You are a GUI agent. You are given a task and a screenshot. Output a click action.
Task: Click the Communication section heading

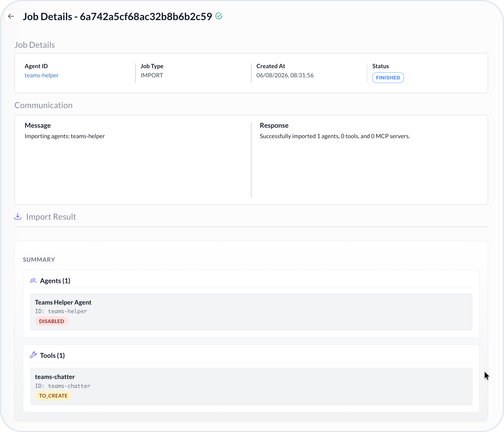pyautogui.click(x=43, y=105)
